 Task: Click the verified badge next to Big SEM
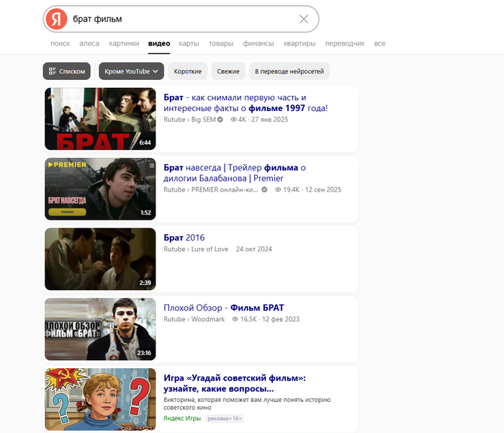(220, 120)
